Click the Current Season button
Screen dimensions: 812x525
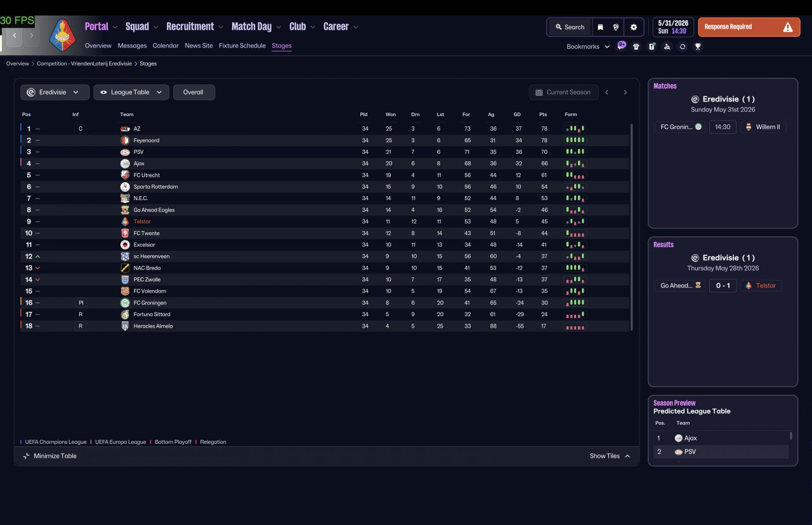click(x=563, y=92)
